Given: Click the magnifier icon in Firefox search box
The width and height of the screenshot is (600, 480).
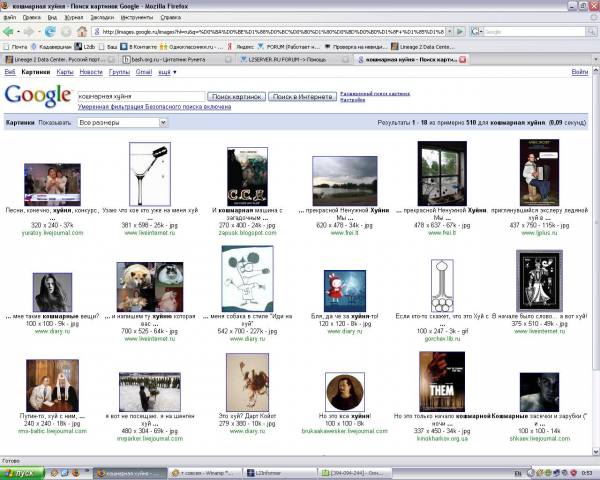Looking at the screenshot, I should (x=591, y=32).
